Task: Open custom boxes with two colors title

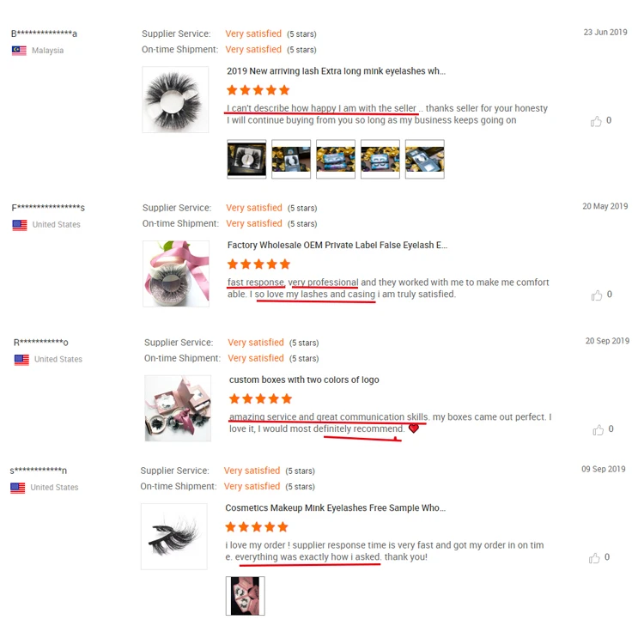Action: tap(304, 380)
